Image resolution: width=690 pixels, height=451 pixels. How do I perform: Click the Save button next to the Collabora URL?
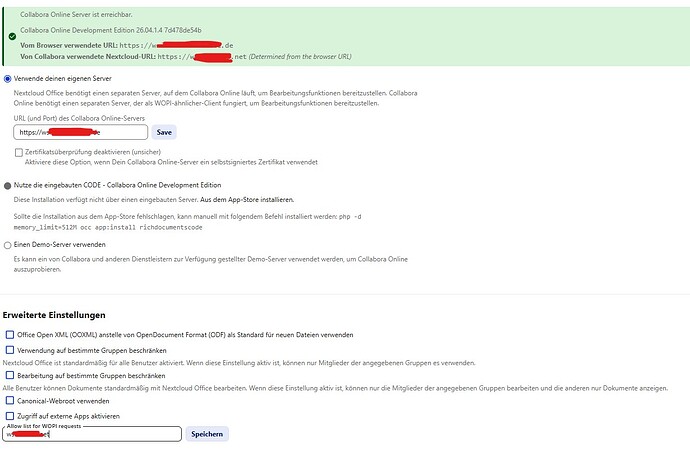tap(164, 132)
